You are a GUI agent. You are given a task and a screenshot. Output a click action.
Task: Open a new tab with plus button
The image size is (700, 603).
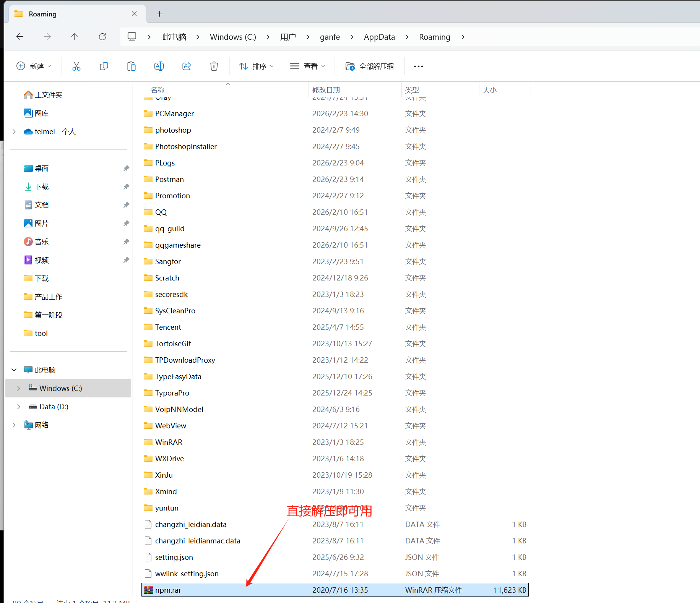[160, 14]
